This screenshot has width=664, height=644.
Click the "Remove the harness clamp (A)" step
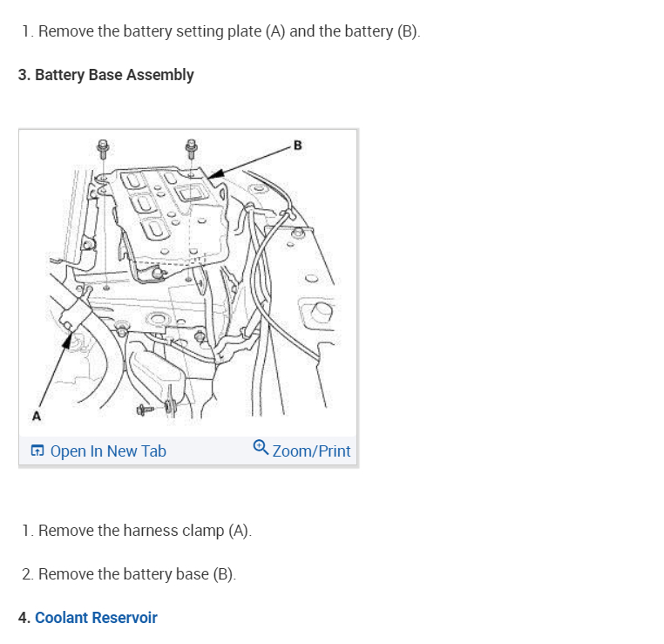[145, 531]
